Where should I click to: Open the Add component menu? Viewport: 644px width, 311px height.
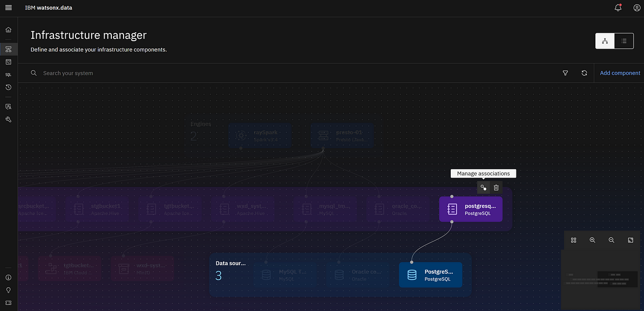pyautogui.click(x=620, y=73)
